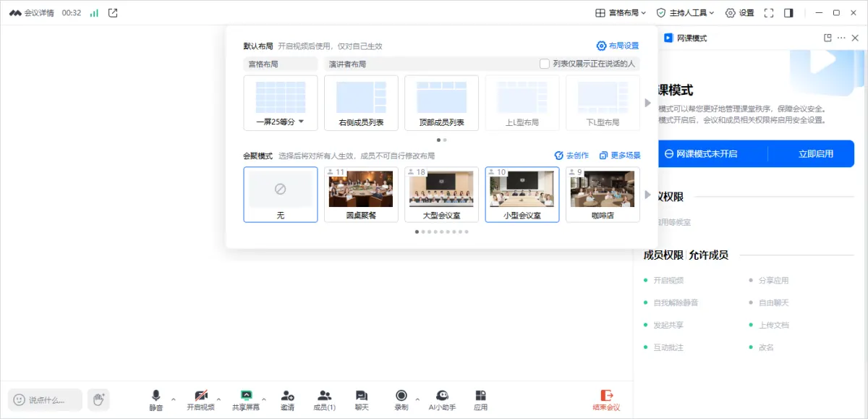Show next 会聚模式 scenes with right arrow
Image resolution: width=868 pixels, height=419 pixels.
(x=648, y=194)
